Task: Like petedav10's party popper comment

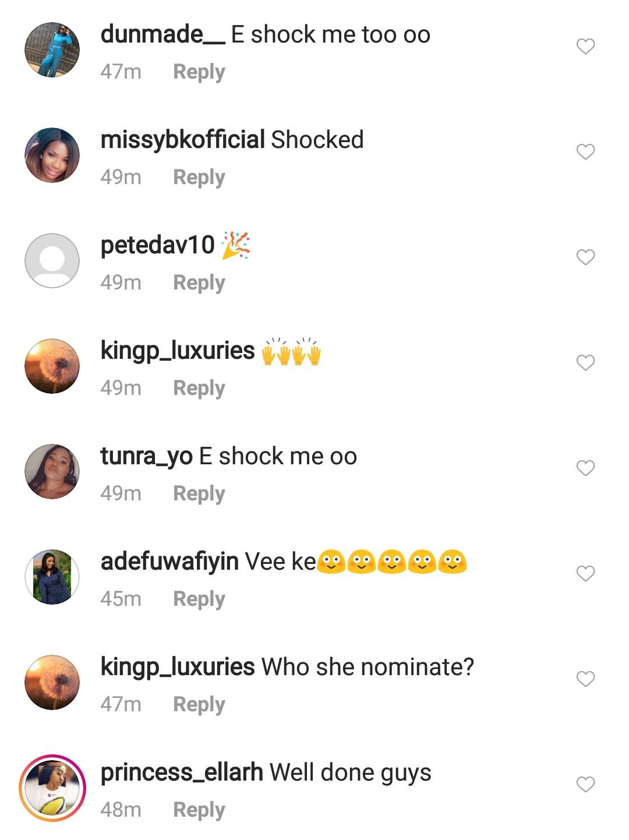Action: point(585,257)
